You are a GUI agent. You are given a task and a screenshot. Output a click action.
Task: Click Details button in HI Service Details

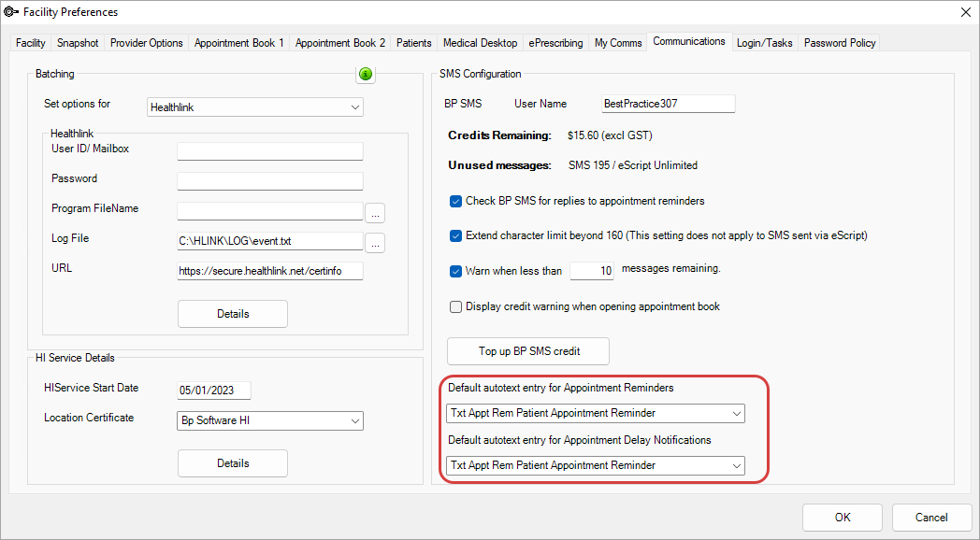coord(233,463)
